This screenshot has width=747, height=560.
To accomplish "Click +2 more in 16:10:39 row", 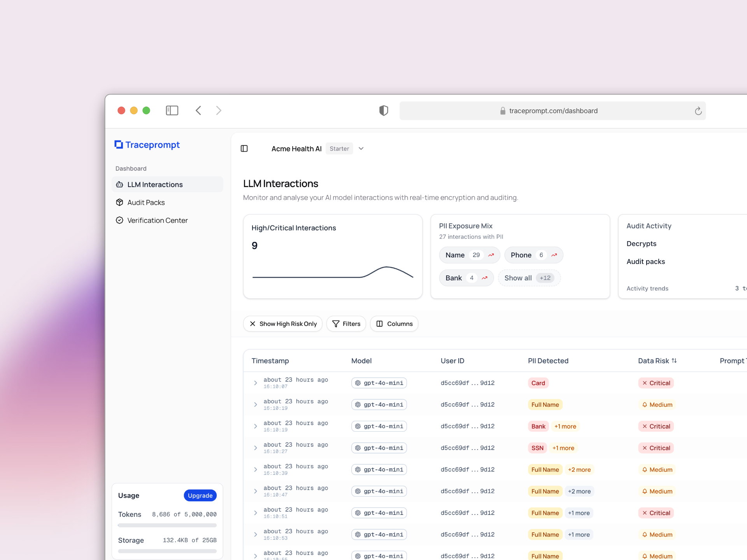I will [x=579, y=470].
